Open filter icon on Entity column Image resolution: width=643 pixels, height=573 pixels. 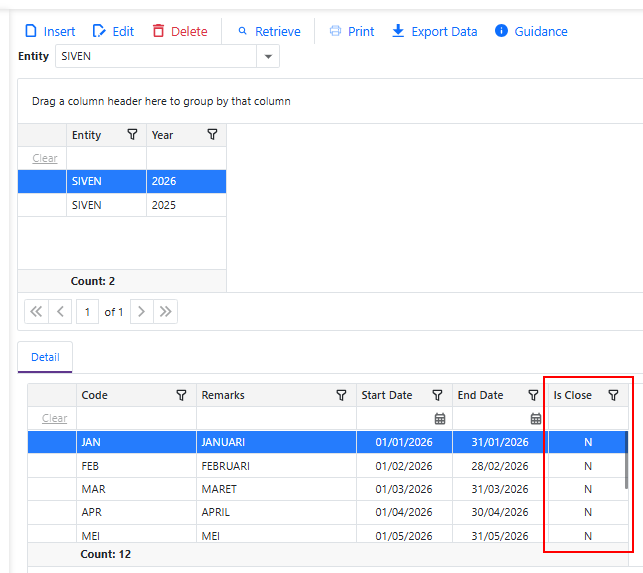point(132,135)
